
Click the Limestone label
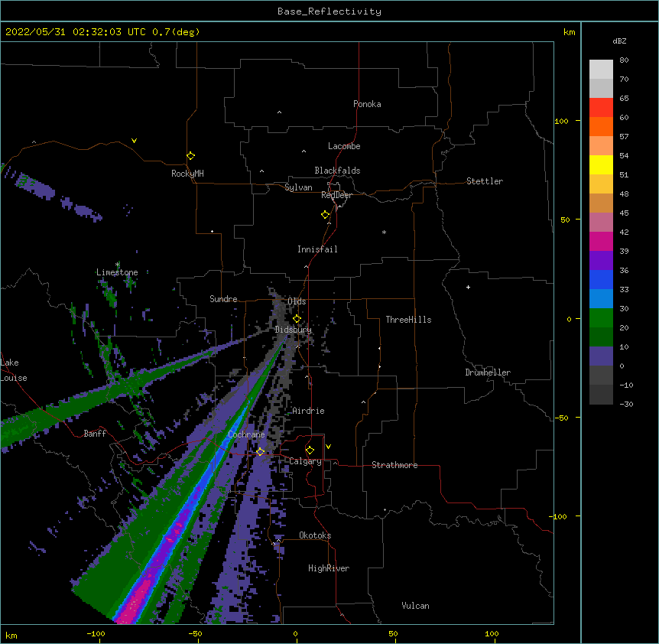(117, 272)
